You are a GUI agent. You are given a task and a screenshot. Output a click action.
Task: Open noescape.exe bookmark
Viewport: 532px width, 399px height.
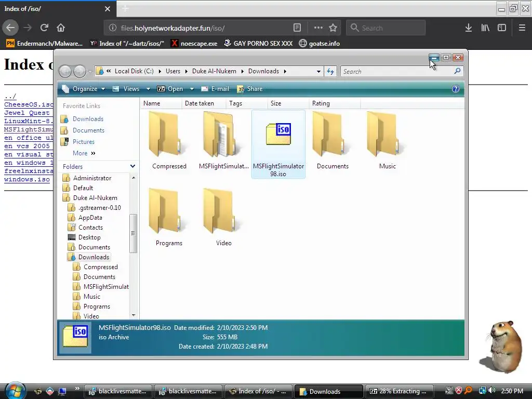[x=194, y=44]
